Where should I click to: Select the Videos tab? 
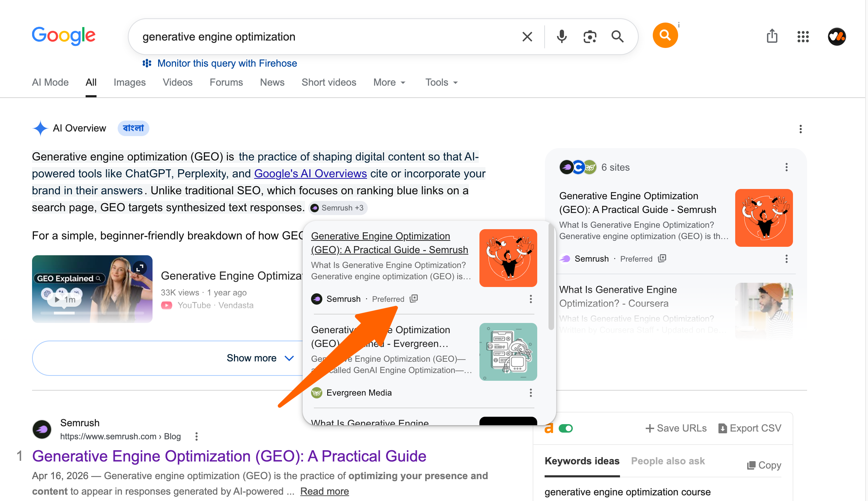(178, 83)
